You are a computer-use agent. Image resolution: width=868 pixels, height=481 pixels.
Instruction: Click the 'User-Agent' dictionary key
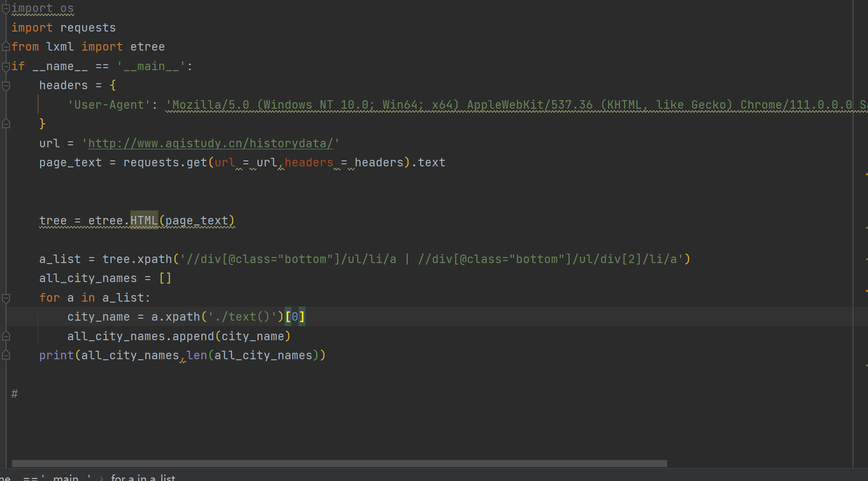pos(109,105)
